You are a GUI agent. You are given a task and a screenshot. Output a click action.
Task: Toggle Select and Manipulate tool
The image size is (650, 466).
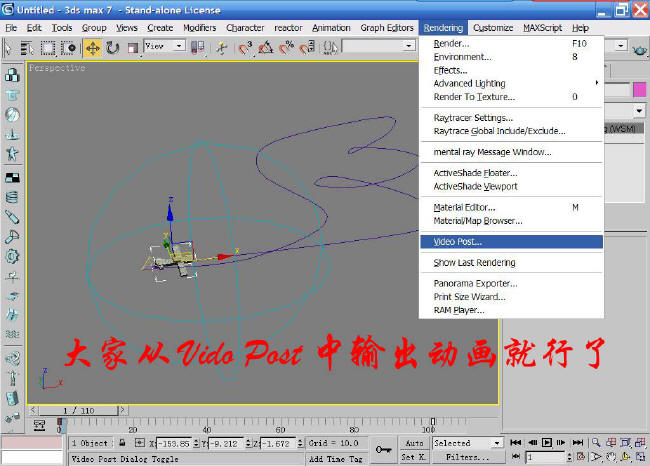pyautogui.click(x=222, y=48)
